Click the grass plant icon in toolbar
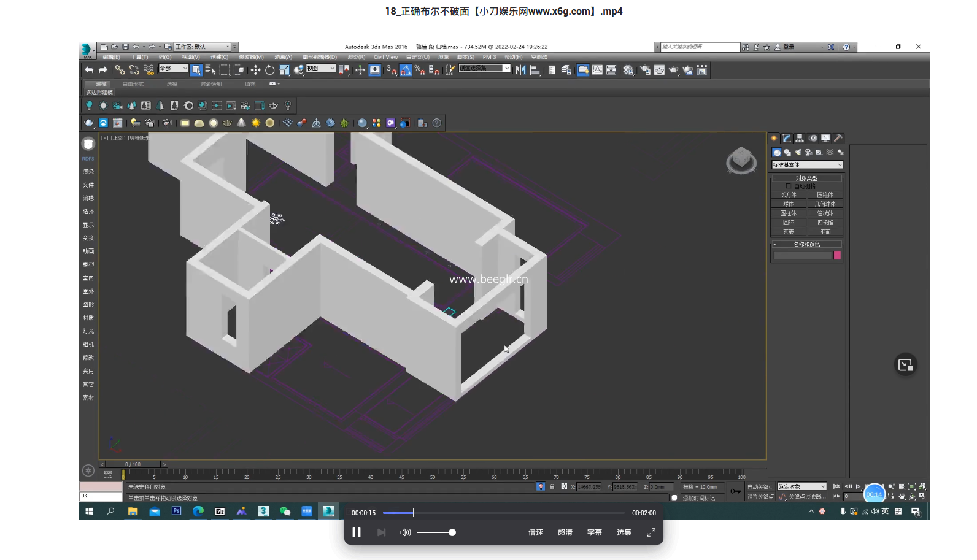Screen dimensions: 977x560 [344, 123]
